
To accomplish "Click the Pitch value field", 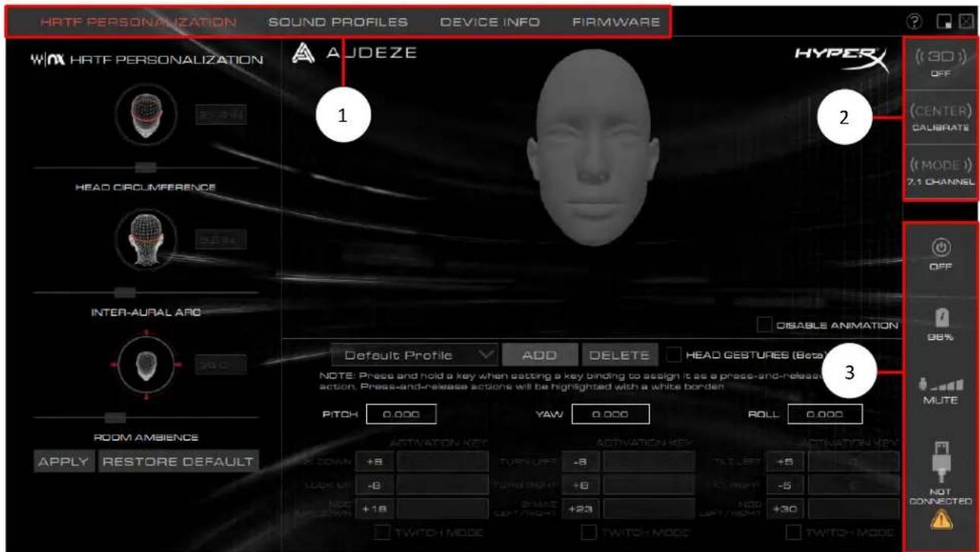I will pyautogui.click(x=401, y=414).
